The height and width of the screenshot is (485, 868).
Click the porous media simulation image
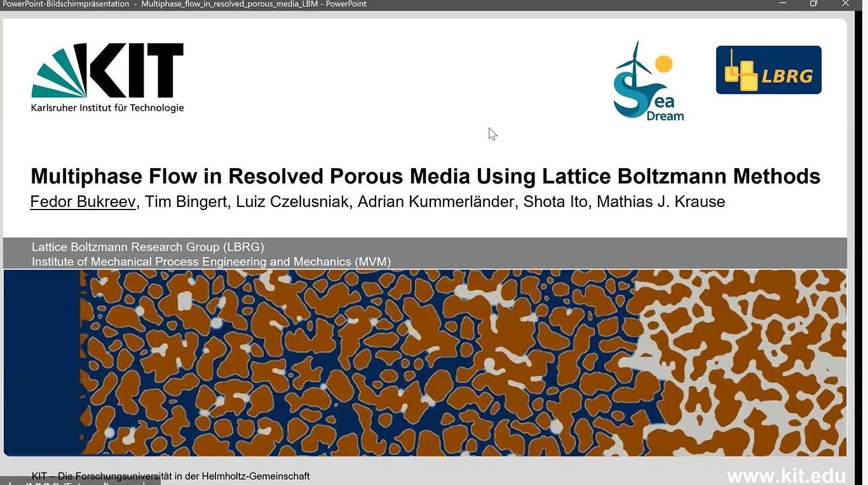424,362
